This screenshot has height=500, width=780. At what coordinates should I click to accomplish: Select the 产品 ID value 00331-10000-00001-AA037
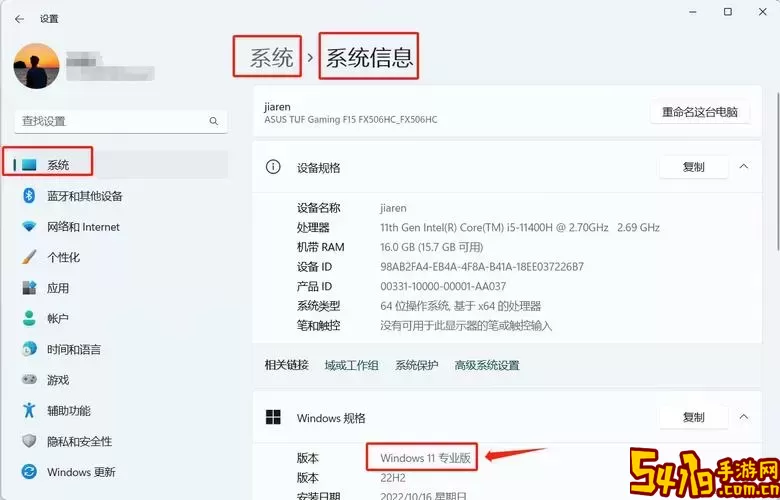point(443,287)
